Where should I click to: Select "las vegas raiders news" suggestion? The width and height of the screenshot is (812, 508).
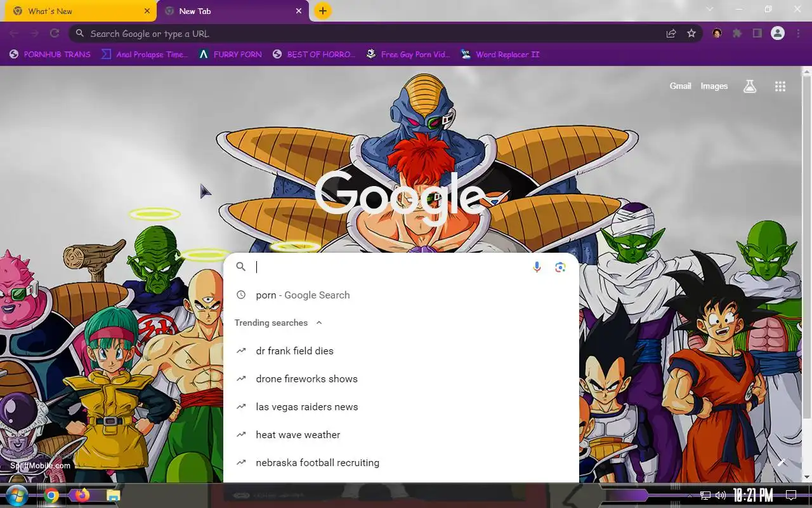point(401,407)
